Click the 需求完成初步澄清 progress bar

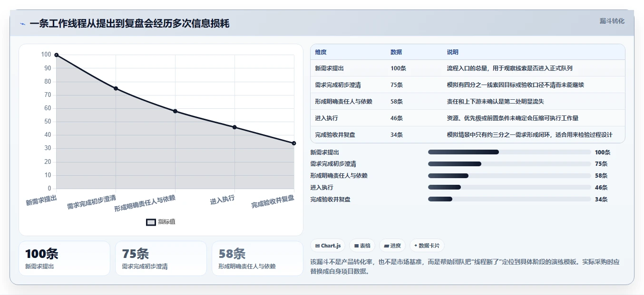tap(509, 164)
